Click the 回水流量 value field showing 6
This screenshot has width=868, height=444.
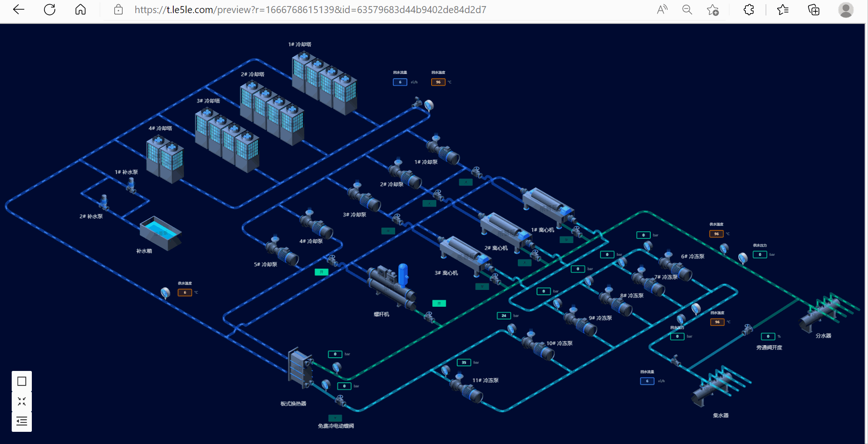pos(400,81)
